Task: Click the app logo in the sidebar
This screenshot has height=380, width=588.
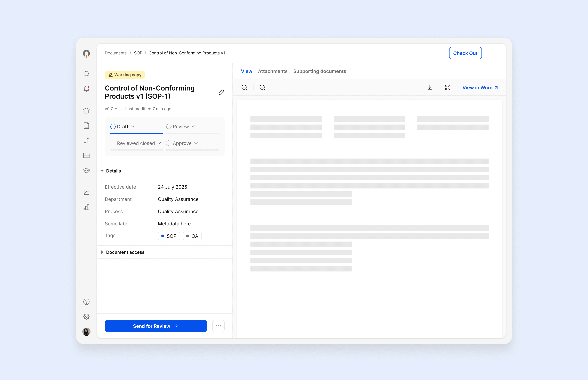Action: pos(86,54)
